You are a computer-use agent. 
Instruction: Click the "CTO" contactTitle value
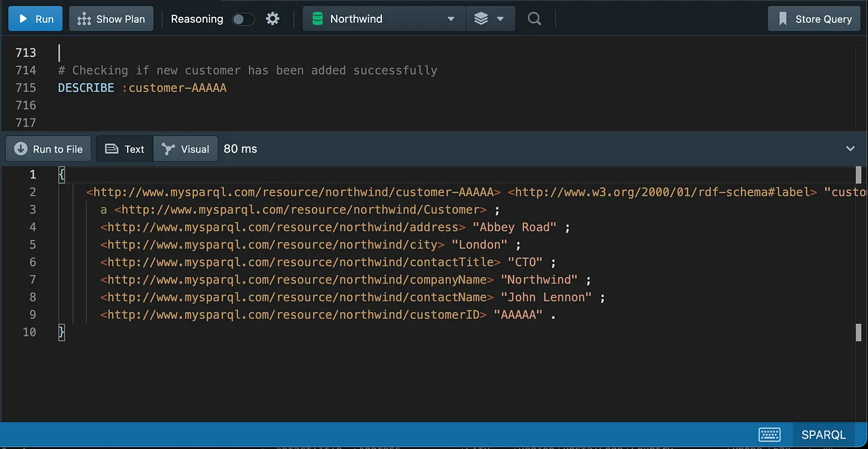point(525,262)
